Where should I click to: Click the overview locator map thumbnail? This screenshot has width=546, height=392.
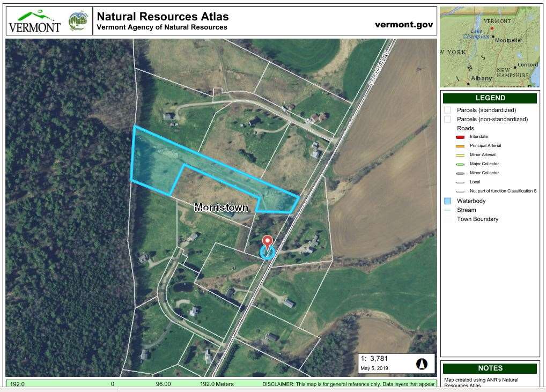pyautogui.click(x=490, y=47)
